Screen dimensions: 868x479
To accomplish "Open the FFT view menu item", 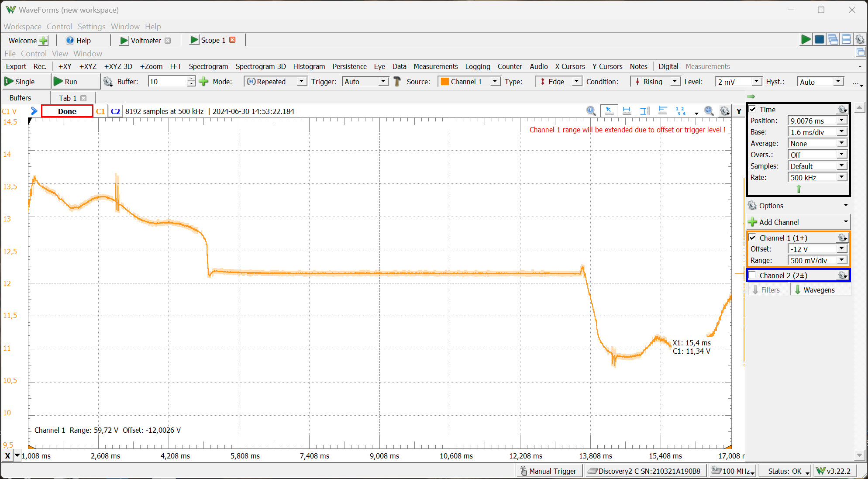I will tap(176, 66).
